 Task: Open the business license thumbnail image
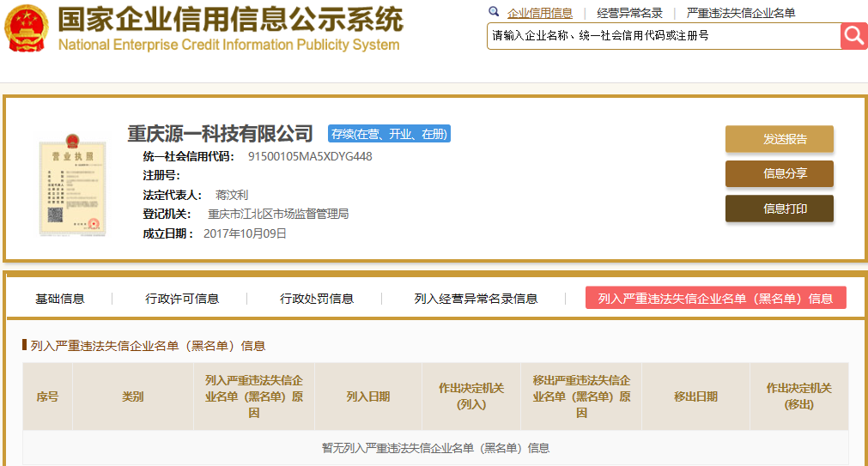pos(72,185)
